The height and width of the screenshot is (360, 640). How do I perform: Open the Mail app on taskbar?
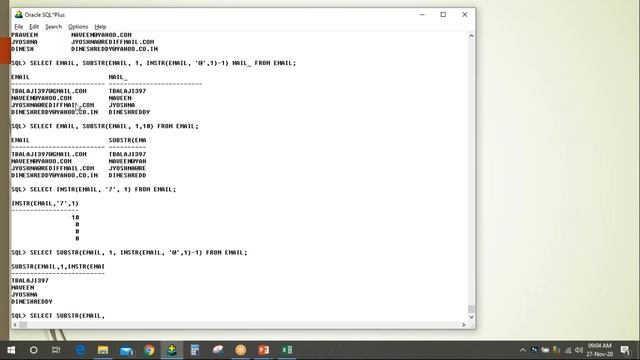pos(126,350)
